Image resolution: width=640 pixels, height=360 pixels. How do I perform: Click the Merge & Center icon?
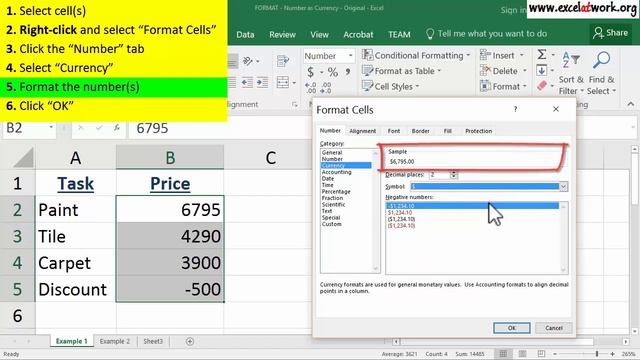[x=283, y=82]
